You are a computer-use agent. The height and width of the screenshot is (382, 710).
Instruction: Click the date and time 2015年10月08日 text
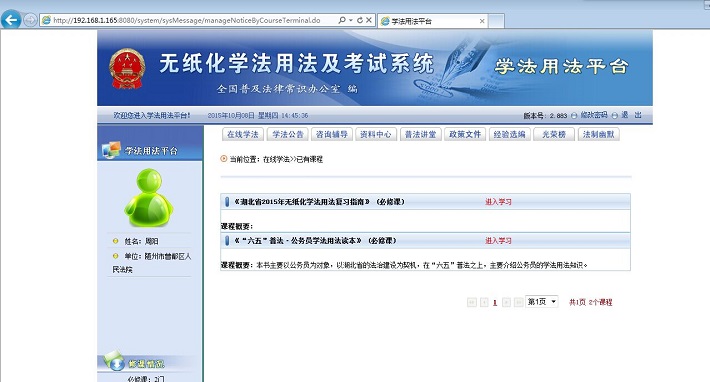pyautogui.click(x=258, y=115)
